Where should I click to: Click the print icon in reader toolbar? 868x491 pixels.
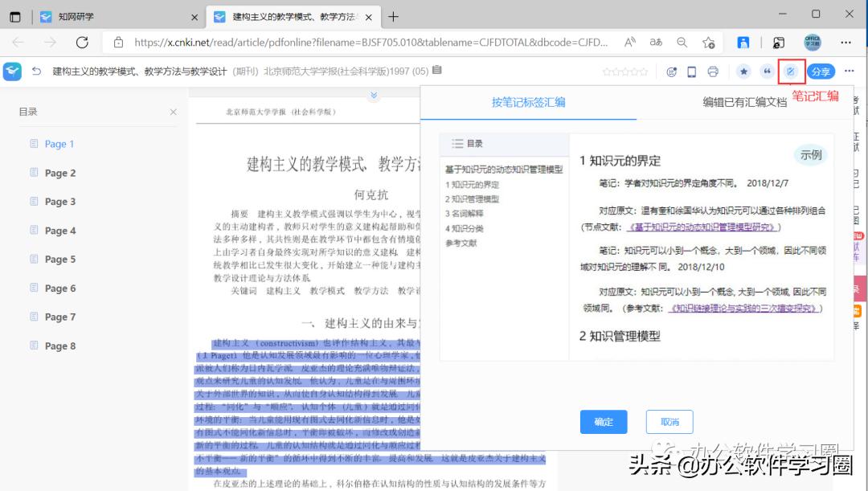tap(712, 72)
